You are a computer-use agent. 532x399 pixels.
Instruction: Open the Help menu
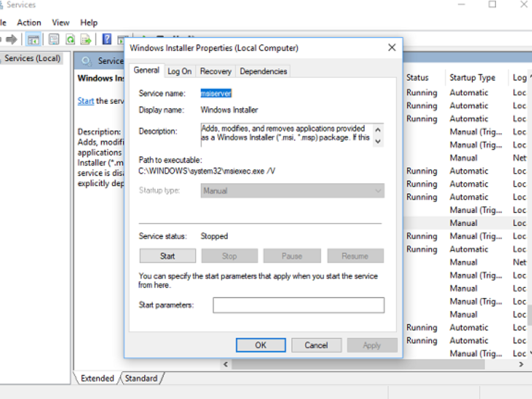89,23
